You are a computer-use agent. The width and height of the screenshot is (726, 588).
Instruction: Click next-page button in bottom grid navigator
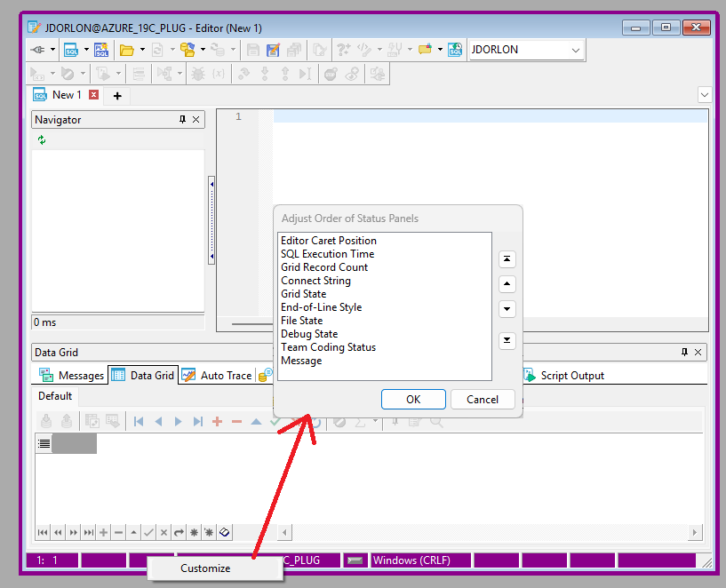[x=73, y=532]
